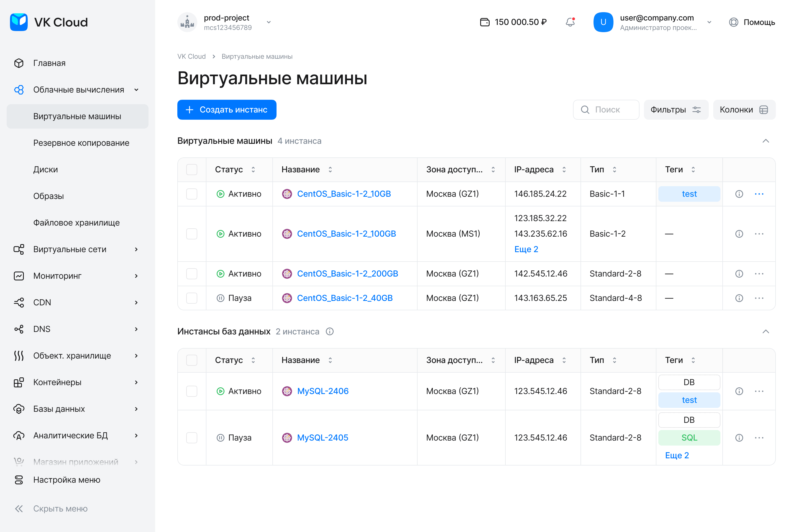Expand the Мониторинг menu
This screenshot has height=532, width=798.
136,276
